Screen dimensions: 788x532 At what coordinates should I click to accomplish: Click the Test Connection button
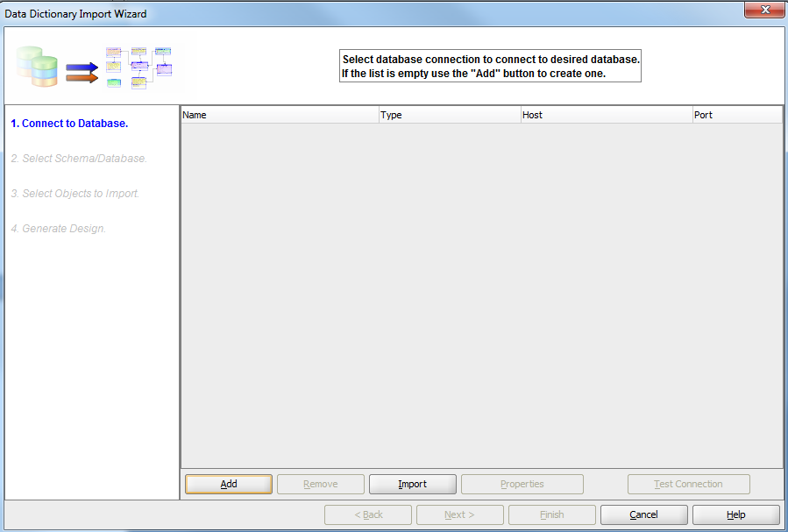point(688,484)
